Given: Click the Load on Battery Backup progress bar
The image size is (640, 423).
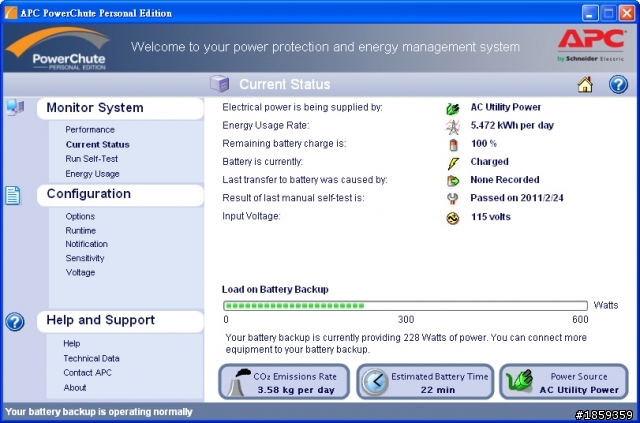Looking at the screenshot, I should coord(405,305).
